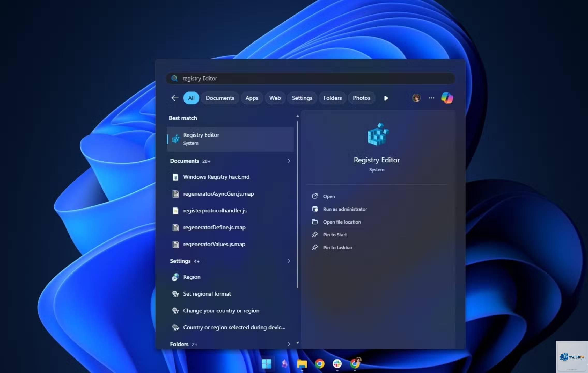Viewport: 588px width, 373px height.
Task: Click the Open action icon
Action: [315, 196]
